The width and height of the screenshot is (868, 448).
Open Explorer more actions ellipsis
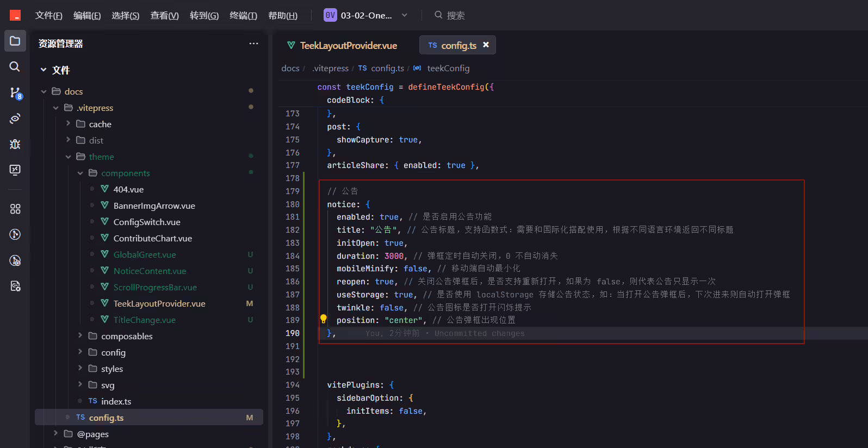pos(253,43)
